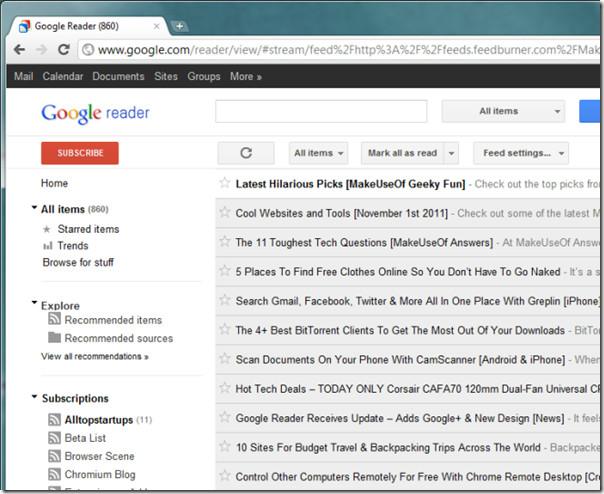Click the feed icon beside Browser Scene
Screen dimensions: 604x494
pyautogui.click(x=54, y=456)
